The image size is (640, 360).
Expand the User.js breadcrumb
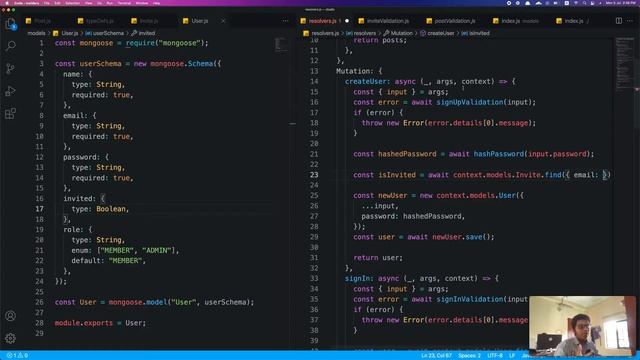(x=66, y=33)
